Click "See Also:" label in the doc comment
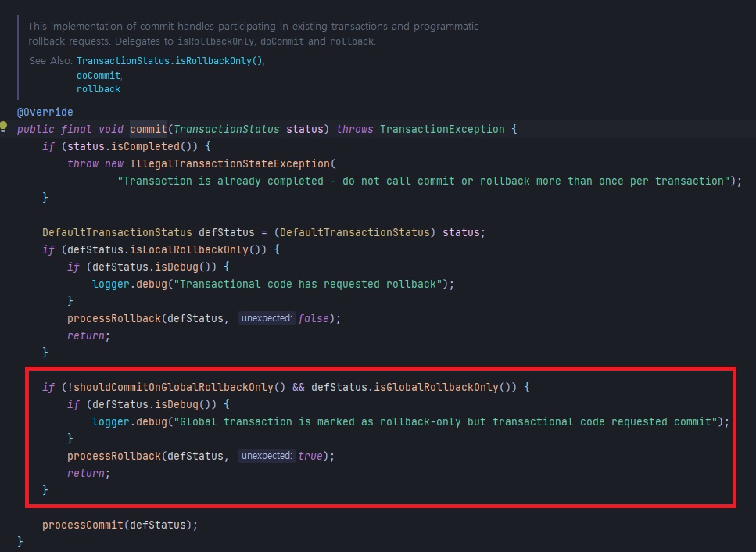 pyautogui.click(x=51, y=61)
